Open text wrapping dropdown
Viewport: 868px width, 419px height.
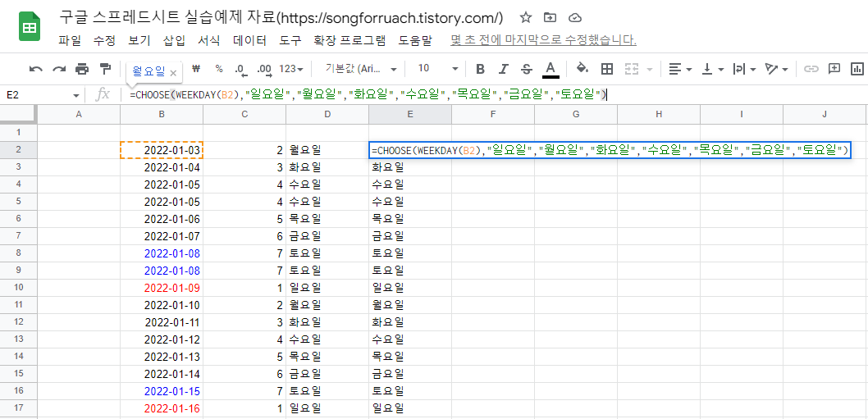click(745, 69)
